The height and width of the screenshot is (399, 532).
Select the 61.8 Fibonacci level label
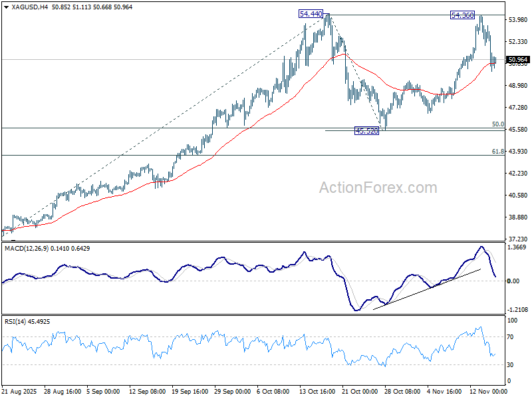point(497,152)
